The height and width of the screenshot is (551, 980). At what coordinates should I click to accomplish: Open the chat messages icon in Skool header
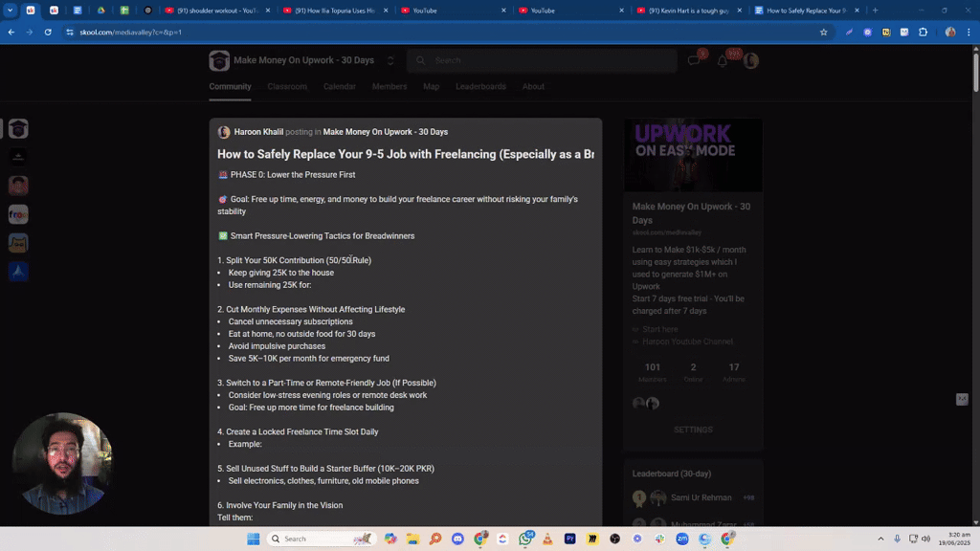pos(693,60)
